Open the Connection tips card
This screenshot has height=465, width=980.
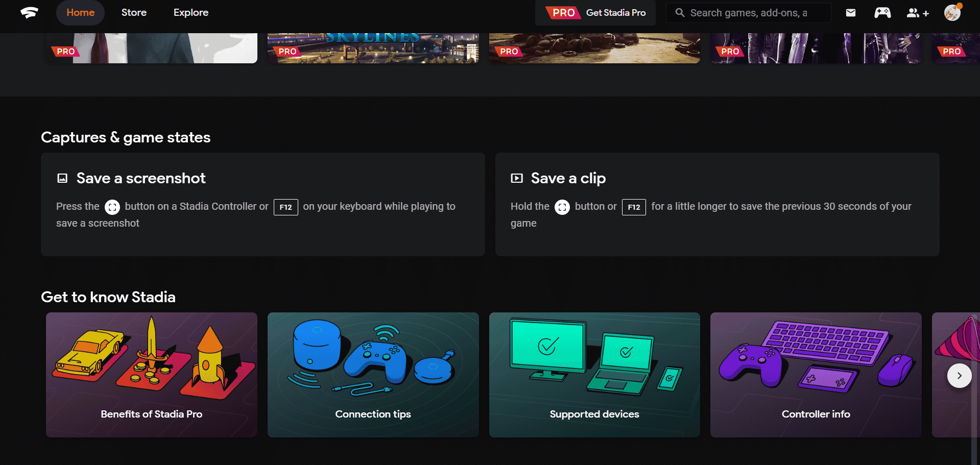[x=373, y=375]
